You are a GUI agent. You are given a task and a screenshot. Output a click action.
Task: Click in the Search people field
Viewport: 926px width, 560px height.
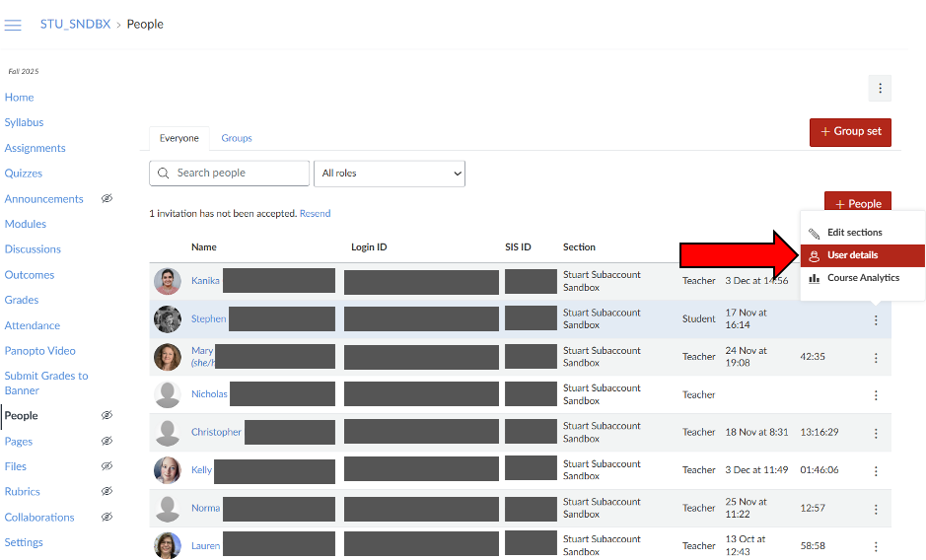pyautogui.click(x=229, y=174)
